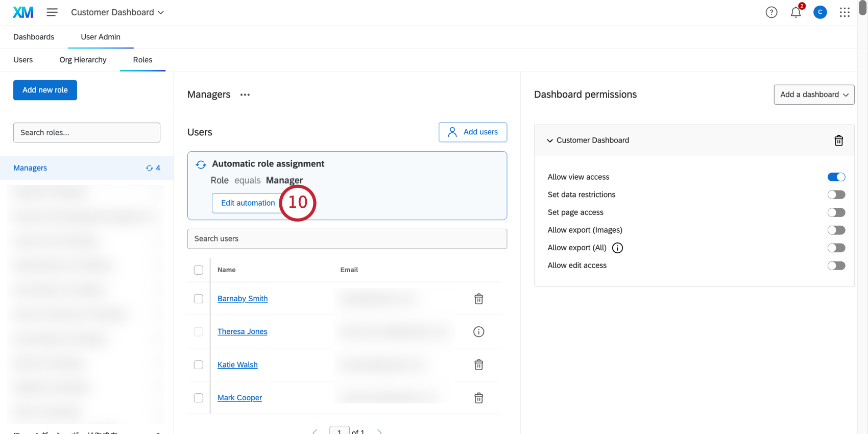
Task: Click the automatic assignment sync icon
Action: [201, 164]
